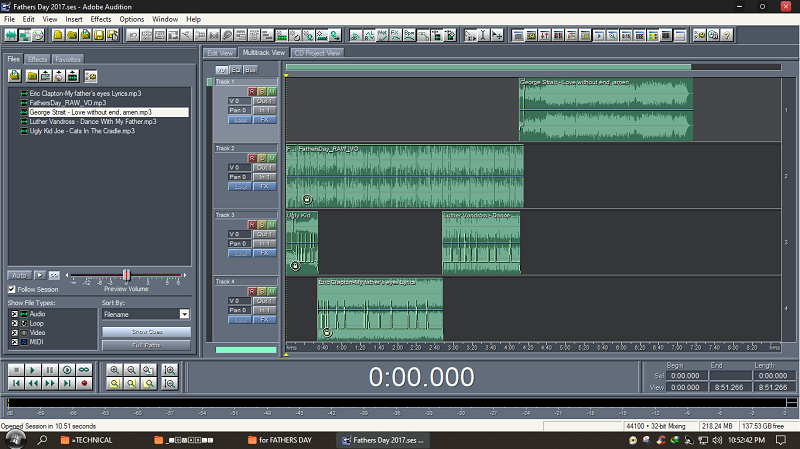Click Go to Beginning transport button
This screenshot has width=800, height=449.
pos(16,384)
